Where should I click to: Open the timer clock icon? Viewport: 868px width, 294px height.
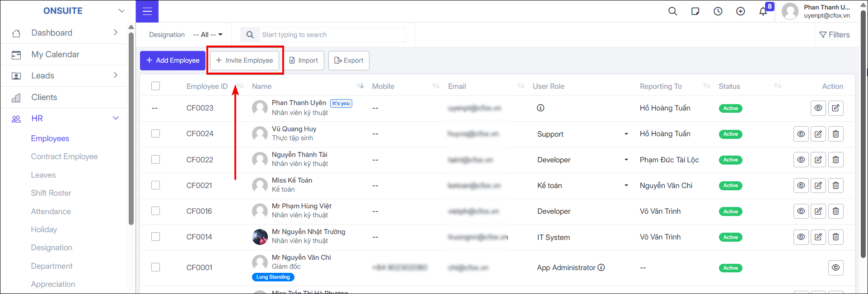(718, 11)
